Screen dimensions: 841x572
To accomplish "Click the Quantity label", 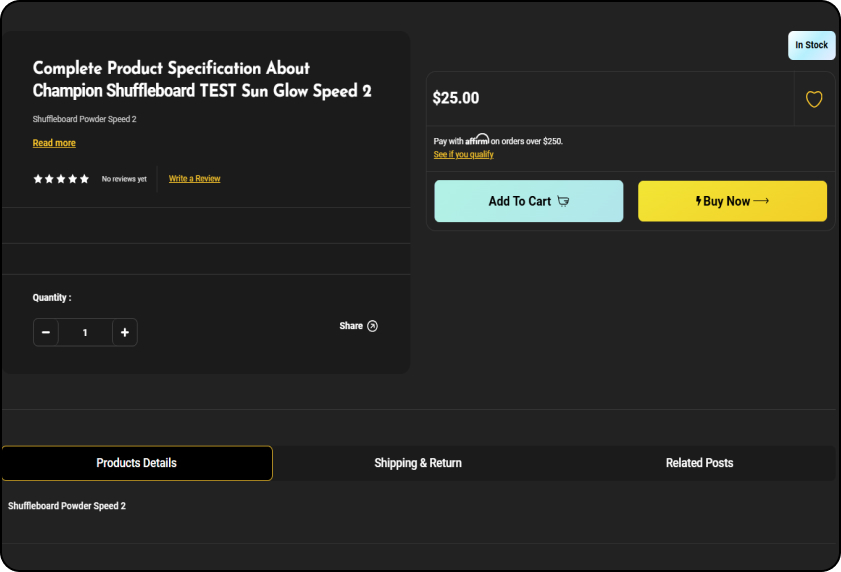I will 51,297.
